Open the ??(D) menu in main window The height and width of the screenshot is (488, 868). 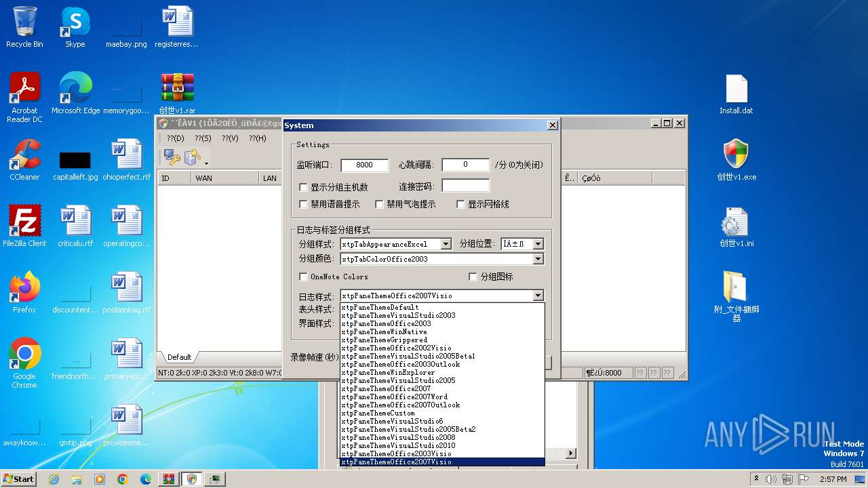(x=176, y=138)
